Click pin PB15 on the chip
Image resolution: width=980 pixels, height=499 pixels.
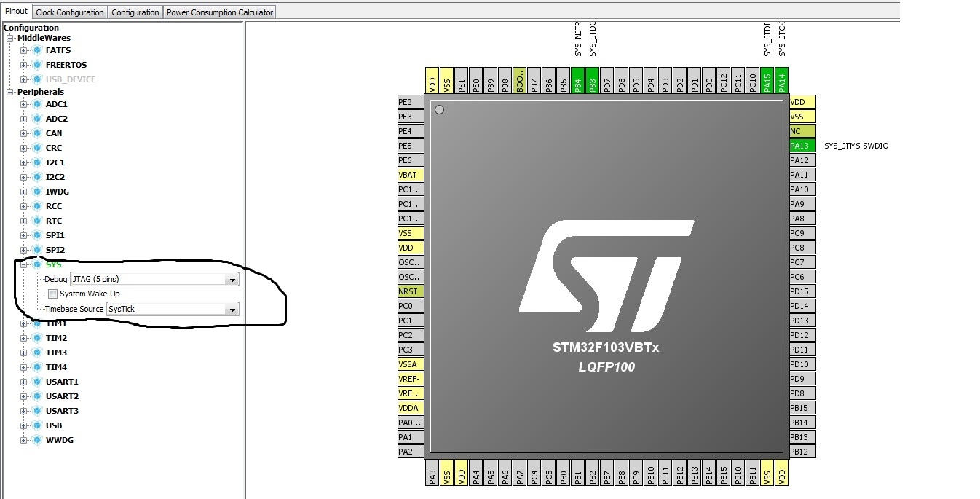[x=802, y=408]
